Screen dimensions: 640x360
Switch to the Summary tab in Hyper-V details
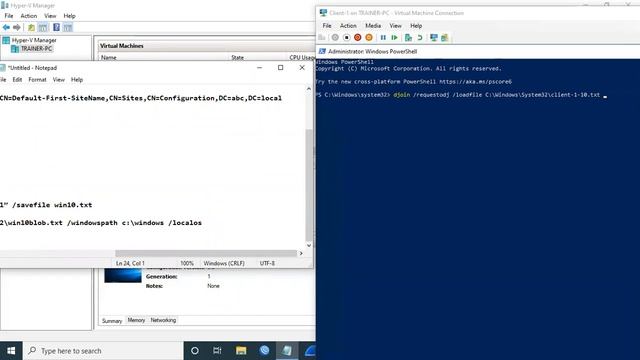[112, 321]
